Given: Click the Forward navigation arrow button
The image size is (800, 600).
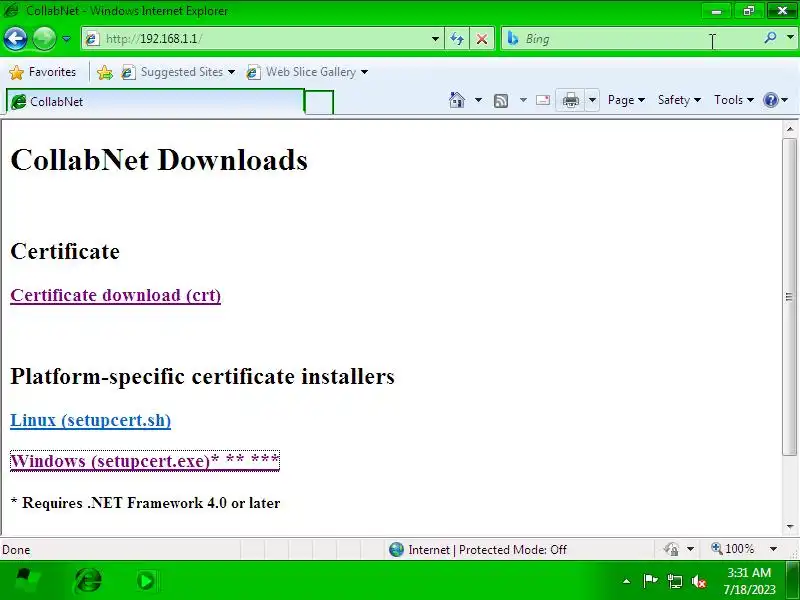Looking at the screenshot, I should click(44, 38).
